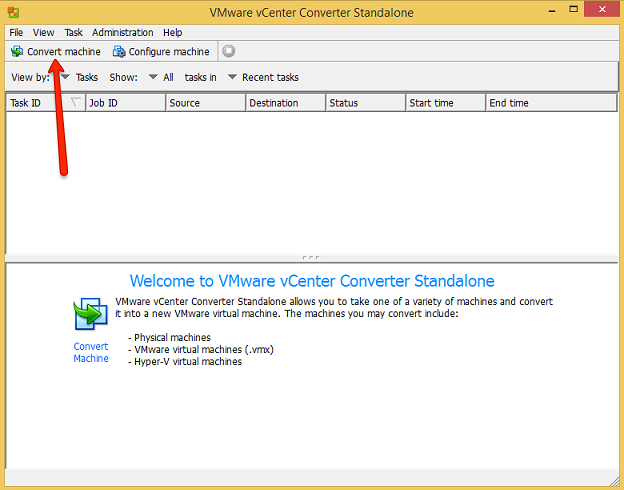Screen dimensions: 624x490
Task: Click the grey stop task toolbar icon
Action: coord(228,51)
